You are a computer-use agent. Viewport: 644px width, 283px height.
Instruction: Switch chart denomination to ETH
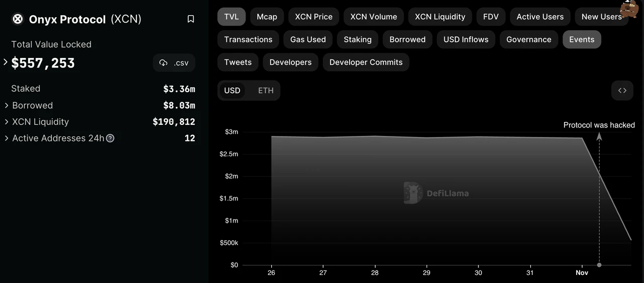pyautogui.click(x=266, y=91)
